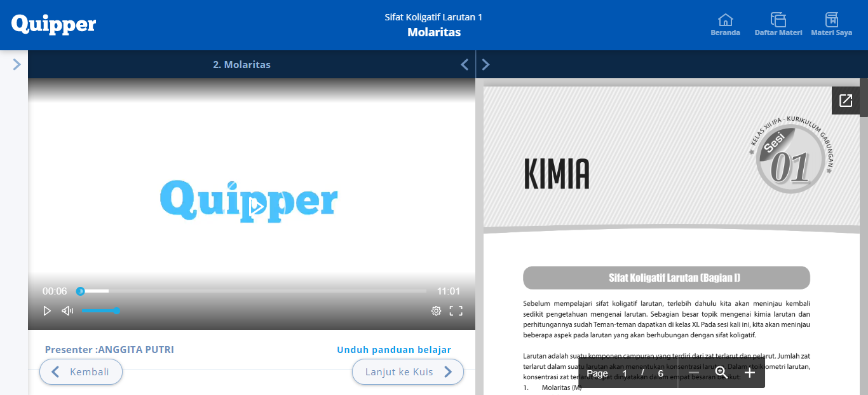Click the open-in-new-window icon on the PDF

point(845,100)
